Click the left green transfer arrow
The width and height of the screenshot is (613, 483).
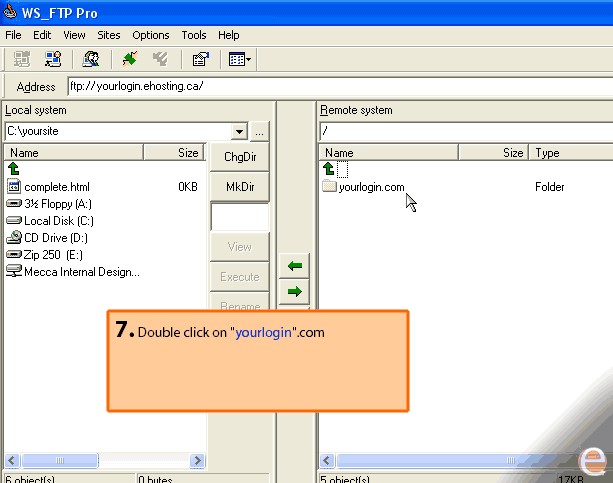294,266
